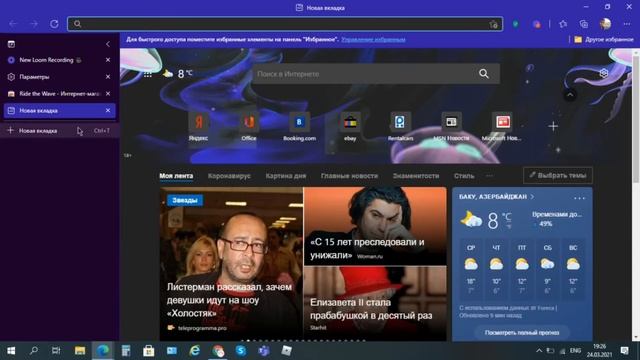Open Windows taskbar search

(34, 351)
